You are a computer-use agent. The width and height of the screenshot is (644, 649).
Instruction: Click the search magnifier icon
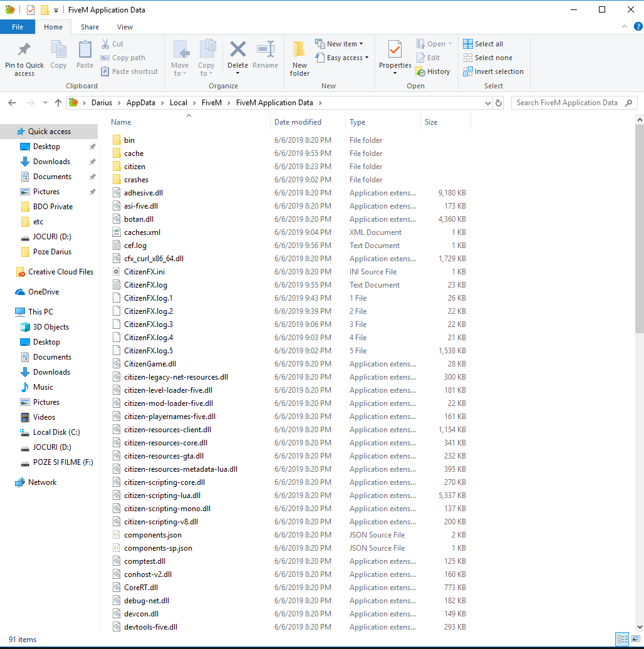click(629, 103)
